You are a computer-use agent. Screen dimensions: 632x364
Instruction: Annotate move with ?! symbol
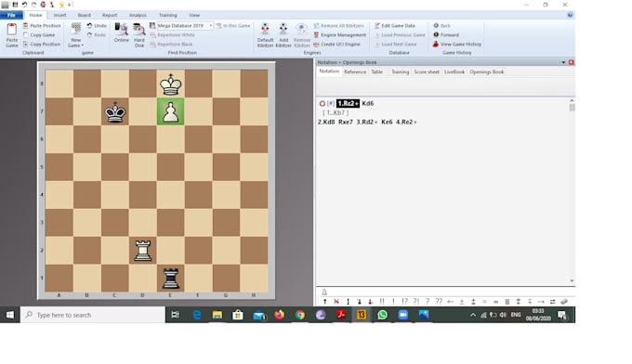(x=416, y=301)
